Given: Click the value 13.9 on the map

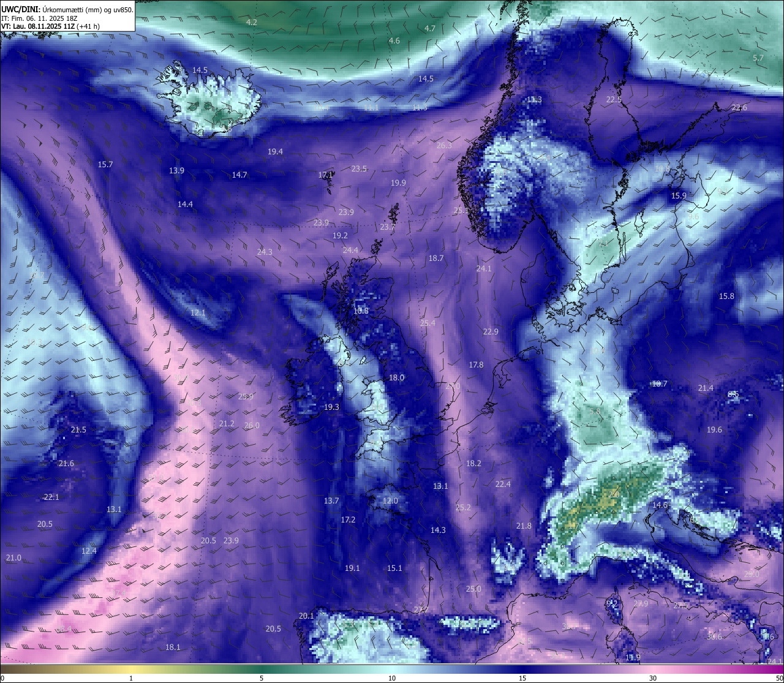Looking at the screenshot, I should (176, 171).
